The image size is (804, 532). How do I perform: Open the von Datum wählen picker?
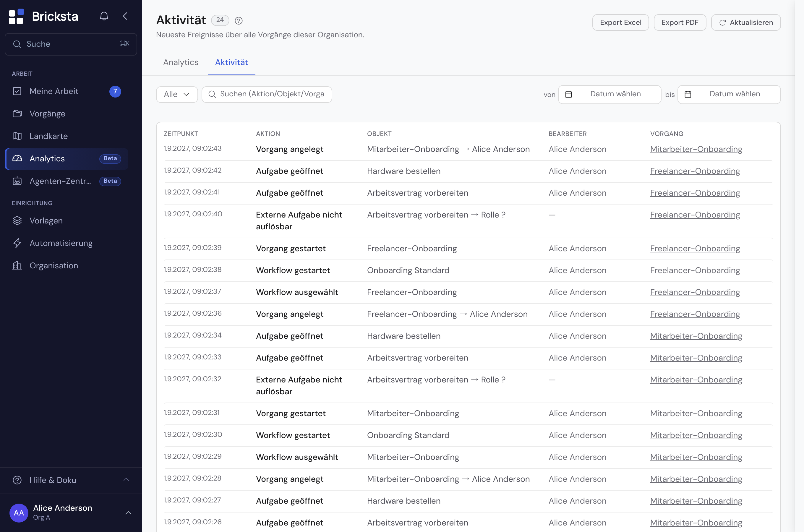pos(609,94)
